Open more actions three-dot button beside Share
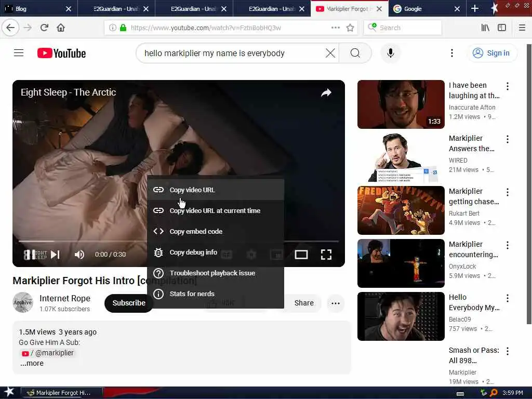The height and width of the screenshot is (399, 532). pos(336,303)
